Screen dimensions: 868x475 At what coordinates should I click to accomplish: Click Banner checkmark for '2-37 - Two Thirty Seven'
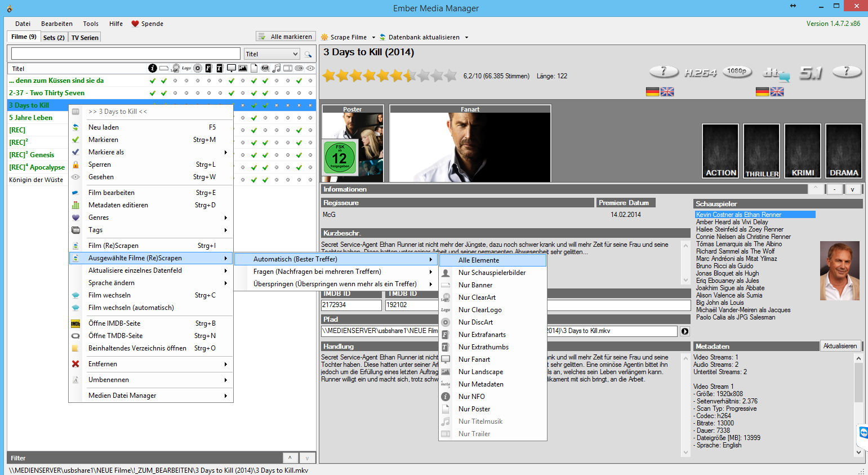164,93
